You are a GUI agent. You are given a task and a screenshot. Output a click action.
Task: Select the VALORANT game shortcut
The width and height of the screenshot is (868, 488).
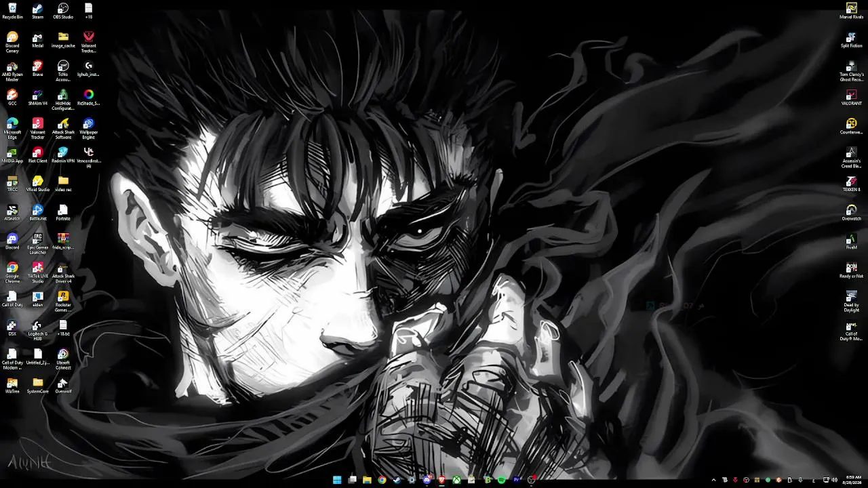(852, 98)
